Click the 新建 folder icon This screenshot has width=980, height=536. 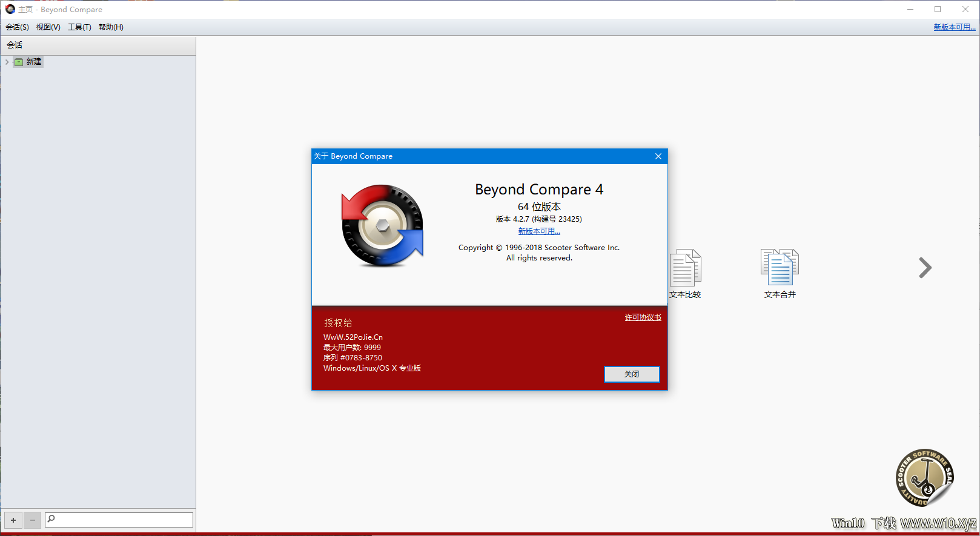[19, 62]
